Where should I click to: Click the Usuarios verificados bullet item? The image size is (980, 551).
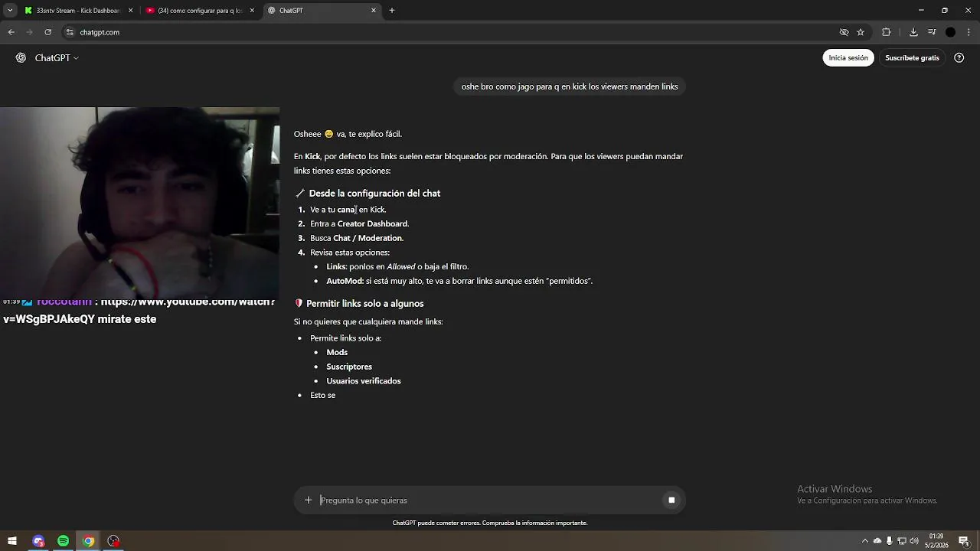click(x=364, y=381)
